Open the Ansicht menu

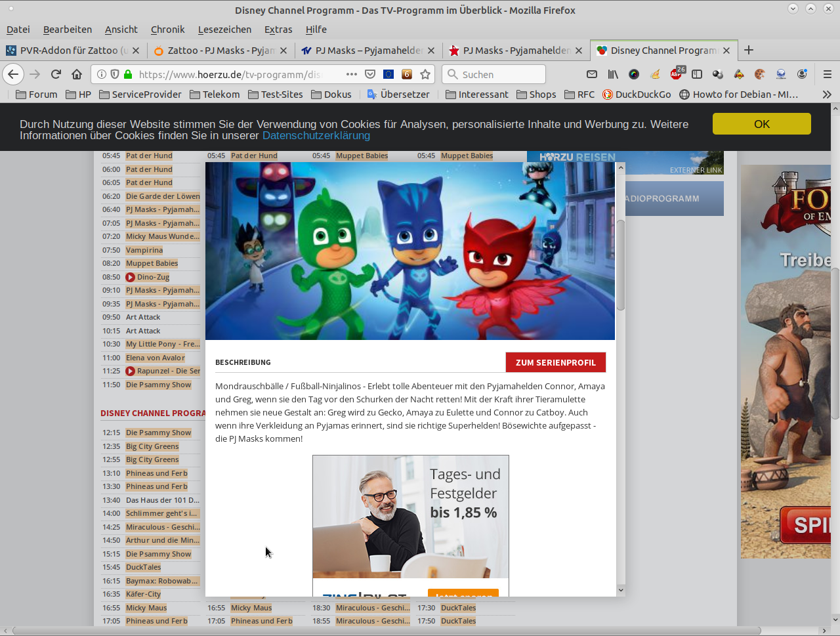click(x=121, y=30)
